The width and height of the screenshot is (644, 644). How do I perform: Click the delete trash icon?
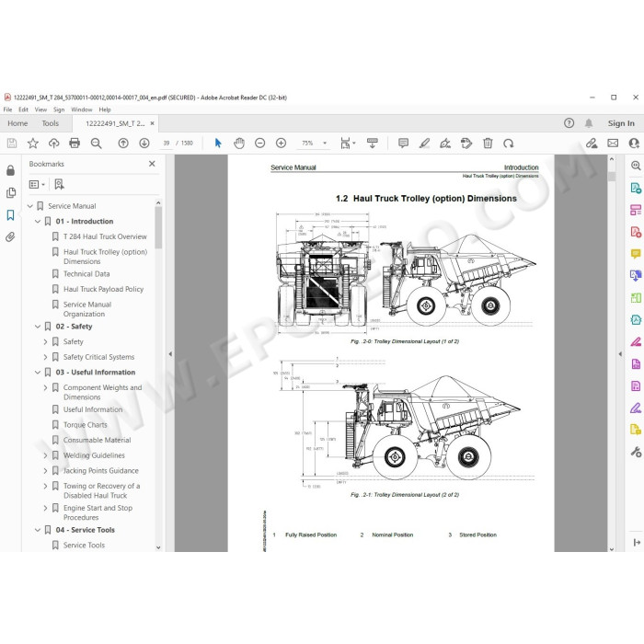tap(488, 143)
